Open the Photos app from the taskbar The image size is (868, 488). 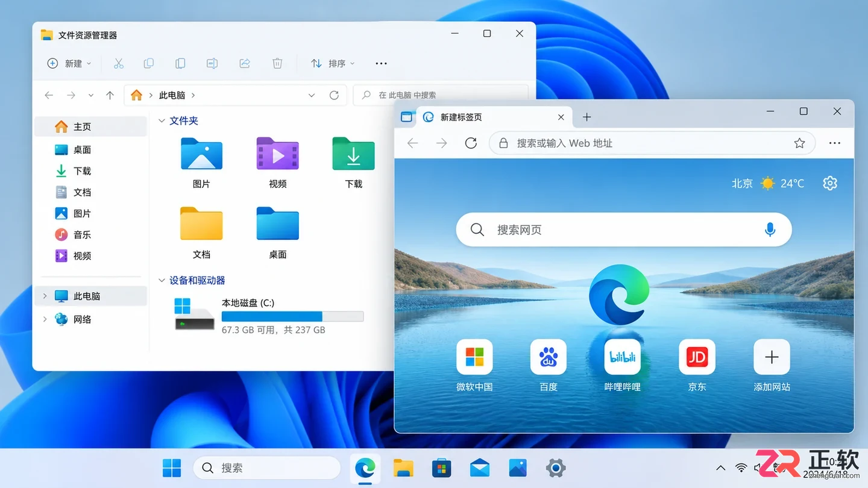pyautogui.click(x=518, y=468)
